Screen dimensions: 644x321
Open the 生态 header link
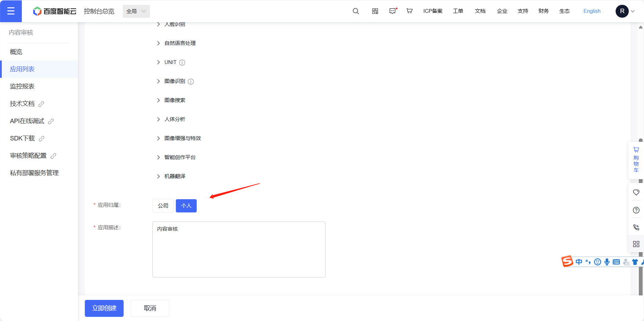(x=564, y=11)
